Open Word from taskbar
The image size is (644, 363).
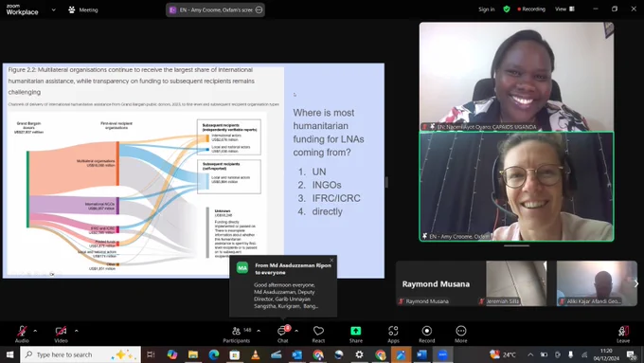tap(421, 354)
